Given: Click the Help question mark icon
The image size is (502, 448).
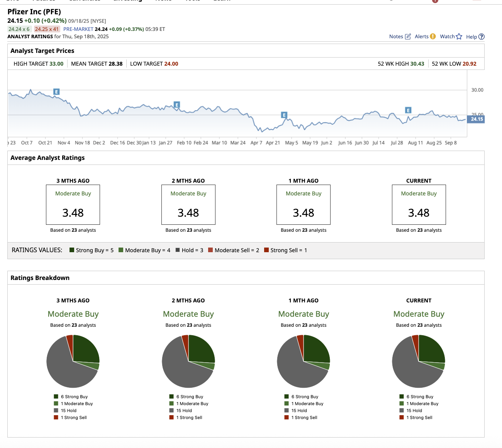Looking at the screenshot, I should point(482,37).
